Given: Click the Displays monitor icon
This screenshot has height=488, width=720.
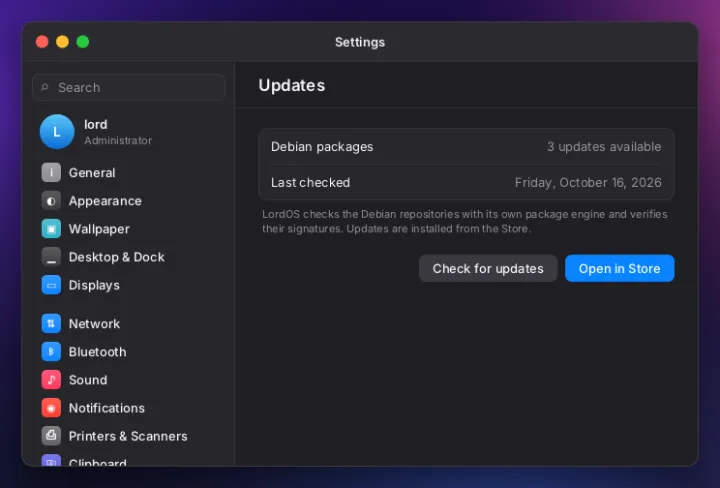Looking at the screenshot, I should [51, 285].
